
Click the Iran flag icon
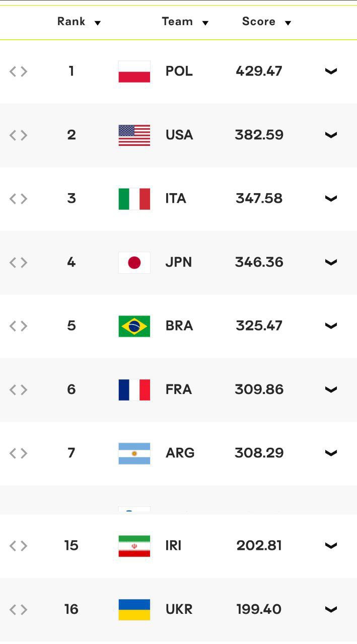[x=134, y=546]
